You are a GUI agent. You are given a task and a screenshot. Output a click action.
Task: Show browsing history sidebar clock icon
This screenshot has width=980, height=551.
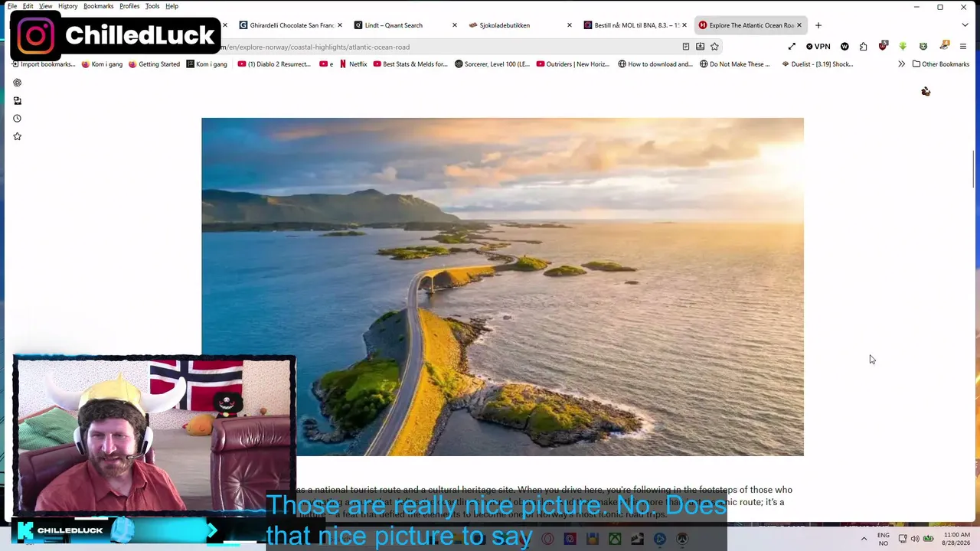17,119
